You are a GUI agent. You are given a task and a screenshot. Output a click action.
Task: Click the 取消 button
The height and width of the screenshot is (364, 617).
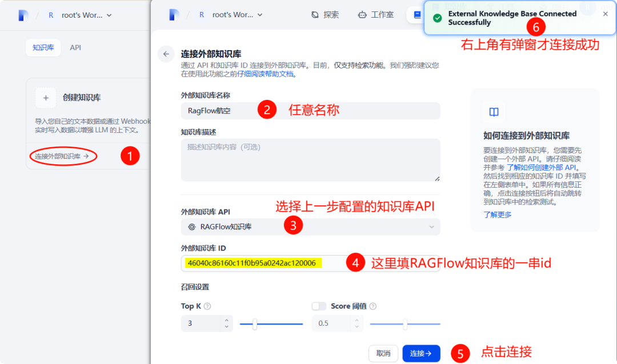383,353
